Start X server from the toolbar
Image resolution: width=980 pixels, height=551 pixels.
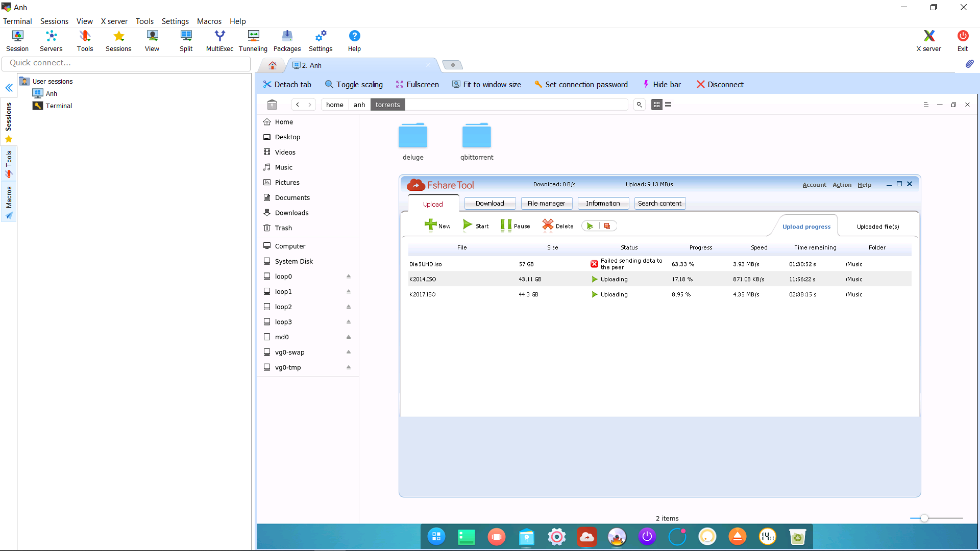928,41
